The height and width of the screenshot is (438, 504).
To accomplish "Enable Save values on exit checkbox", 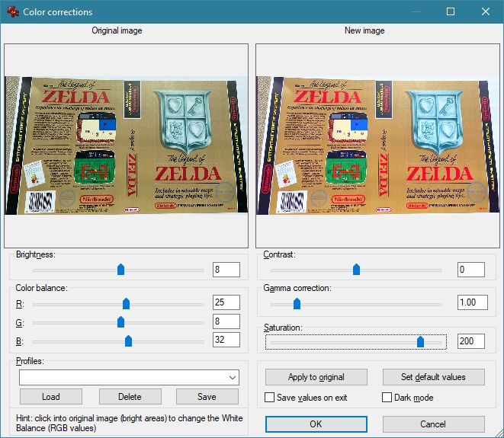I will coord(270,398).
